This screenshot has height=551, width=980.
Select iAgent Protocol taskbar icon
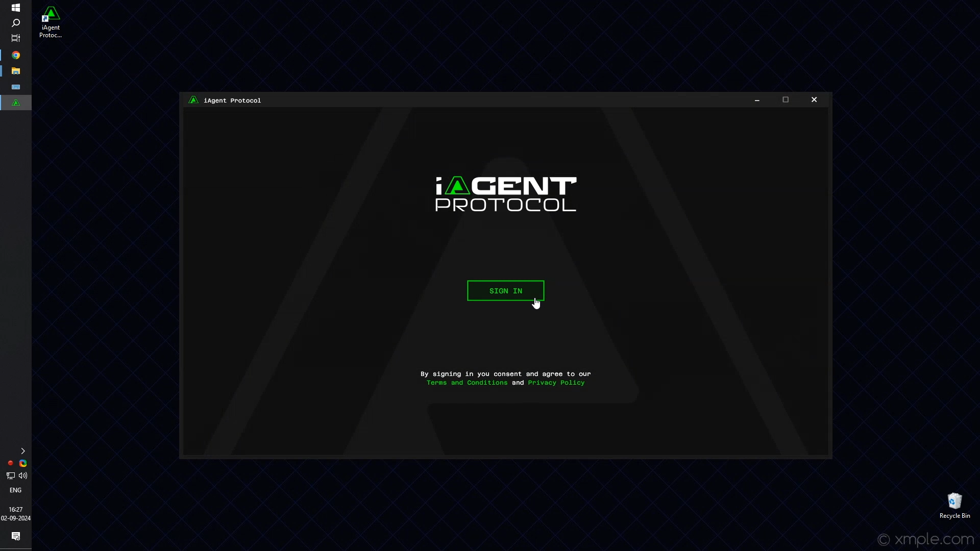16,103
